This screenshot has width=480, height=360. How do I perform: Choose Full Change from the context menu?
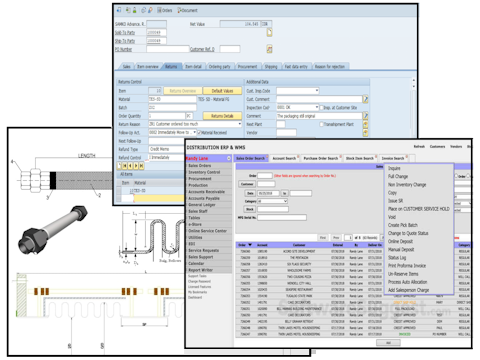pos(398,176)
